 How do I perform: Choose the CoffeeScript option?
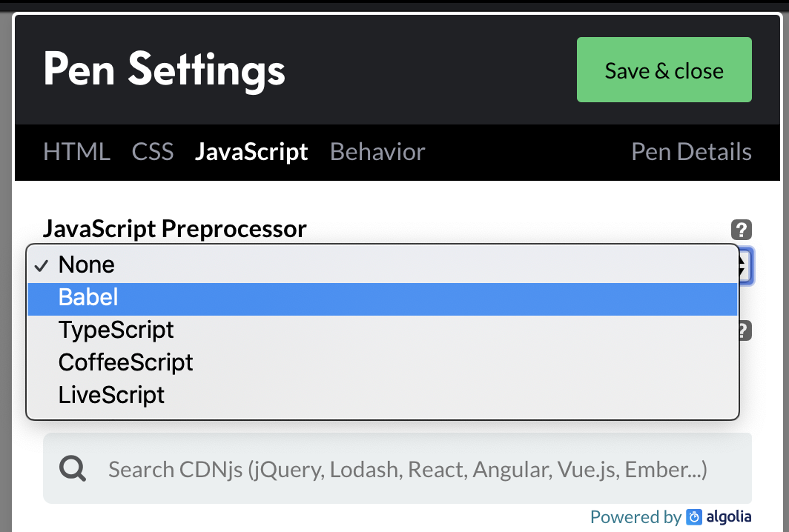point(125,362)
